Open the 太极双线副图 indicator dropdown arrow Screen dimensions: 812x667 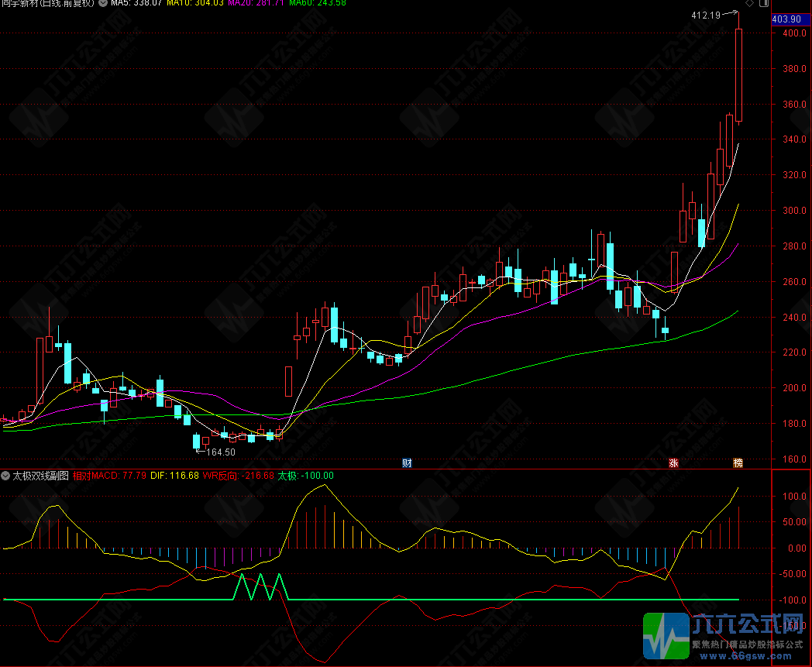point(5,476)
